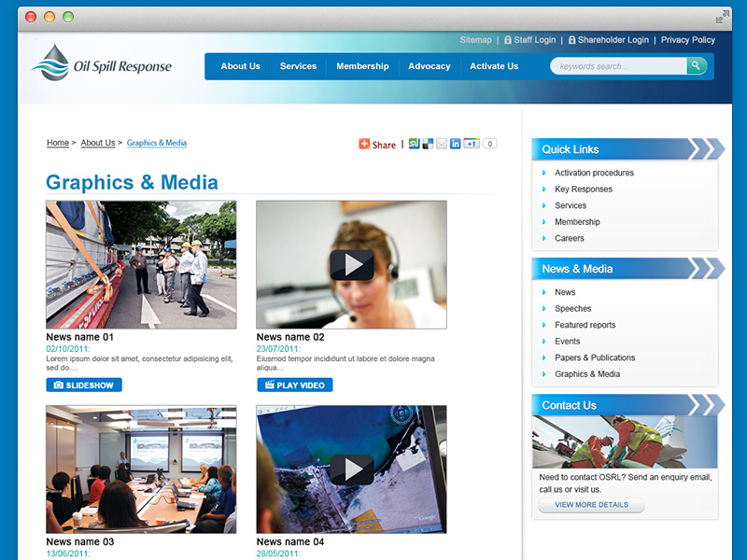Open the News name 01 photo thumbnail
This screenshot has width=747, height=560.
(x=141, y=265)
